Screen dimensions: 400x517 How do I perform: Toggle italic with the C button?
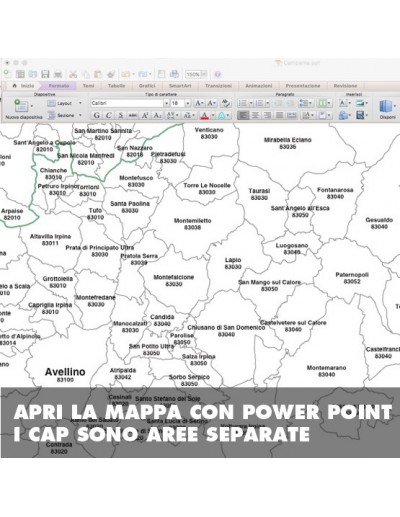click(x=109, y=115)
